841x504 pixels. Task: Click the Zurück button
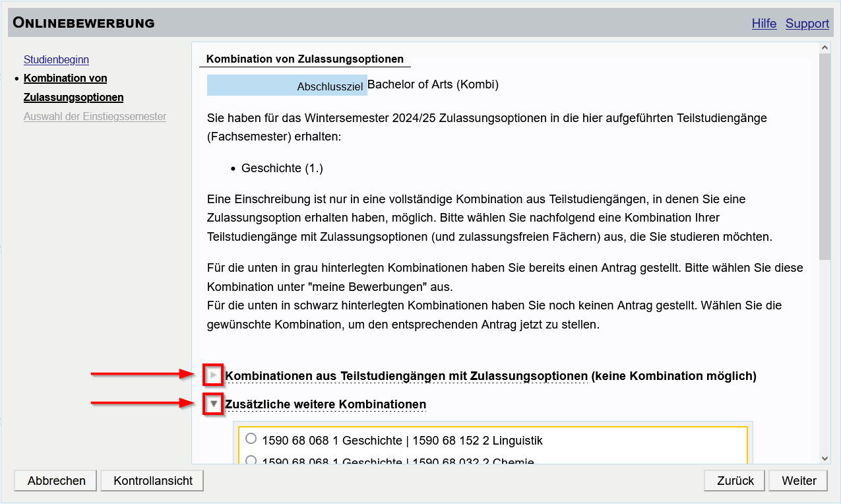click(x=735, y=481)
